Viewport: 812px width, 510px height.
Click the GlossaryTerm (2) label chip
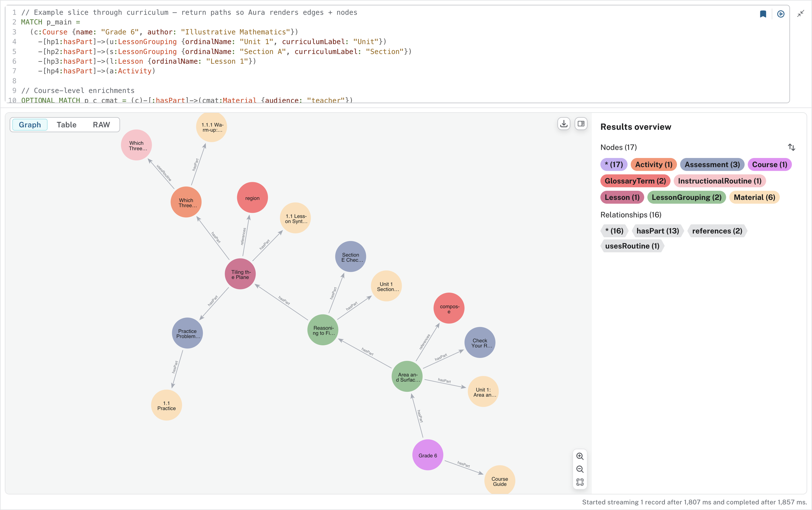point(635,181)
